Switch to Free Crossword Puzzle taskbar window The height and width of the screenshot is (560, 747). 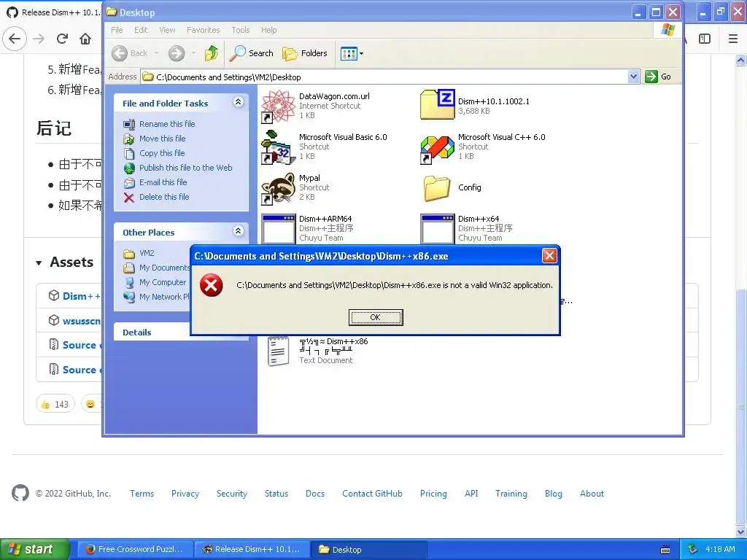pos(135,550)
